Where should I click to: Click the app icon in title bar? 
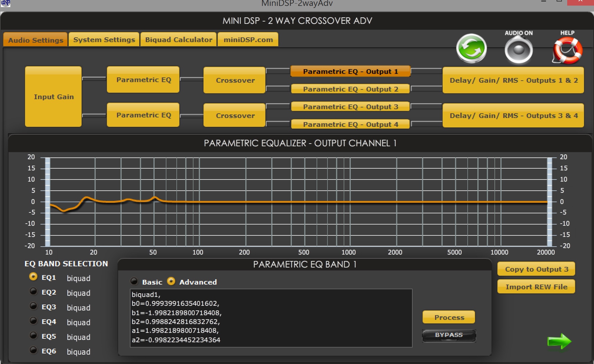coord(5,3)
